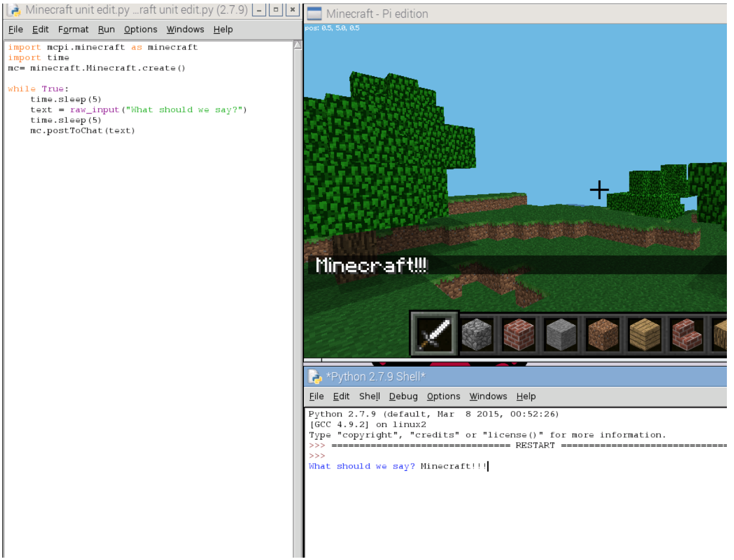
Task: Select the wooden planks block in hotbar
Action: pos(645,334)
